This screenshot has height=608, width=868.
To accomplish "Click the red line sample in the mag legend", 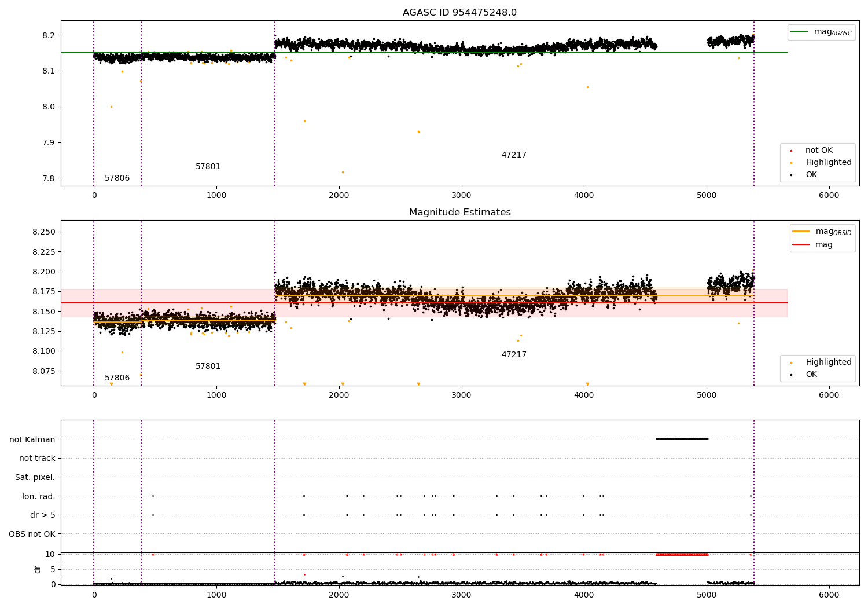I will 801,245.
